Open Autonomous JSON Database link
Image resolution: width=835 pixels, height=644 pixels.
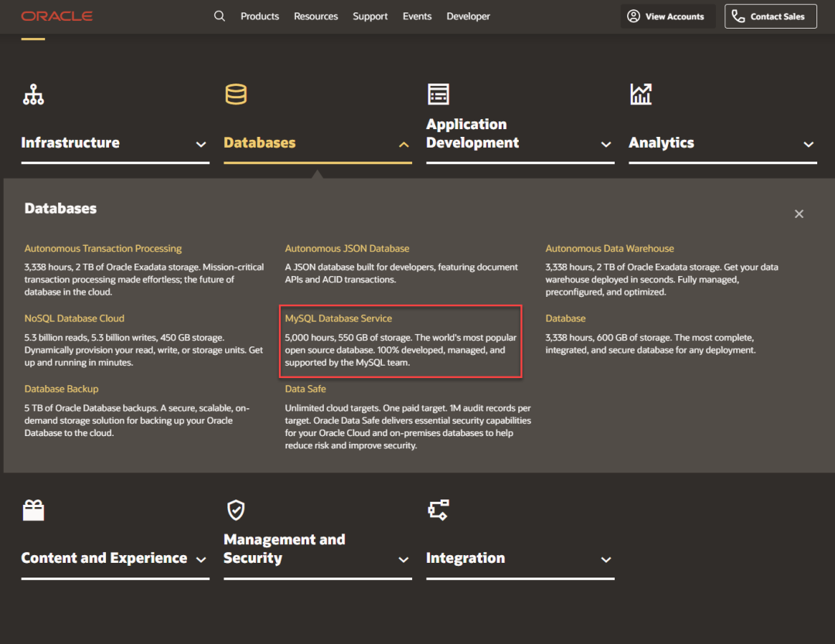(347, 249)
